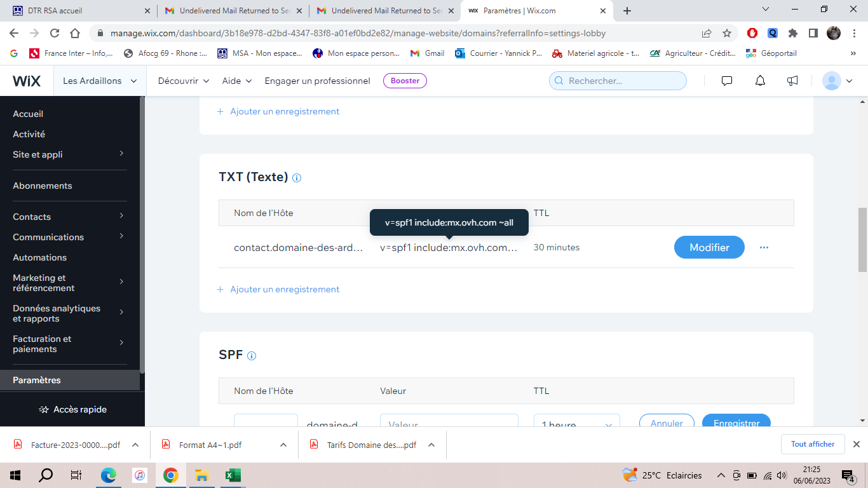Click the contact.domaine-des-ard… host name cell

pyautogui.click(x=299, y=247)
